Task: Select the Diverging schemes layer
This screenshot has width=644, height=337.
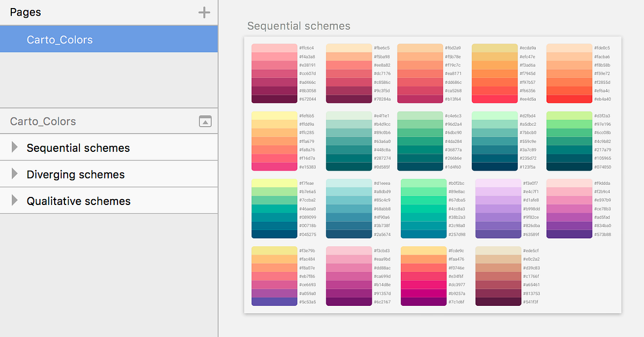Action: coord(76,174)
